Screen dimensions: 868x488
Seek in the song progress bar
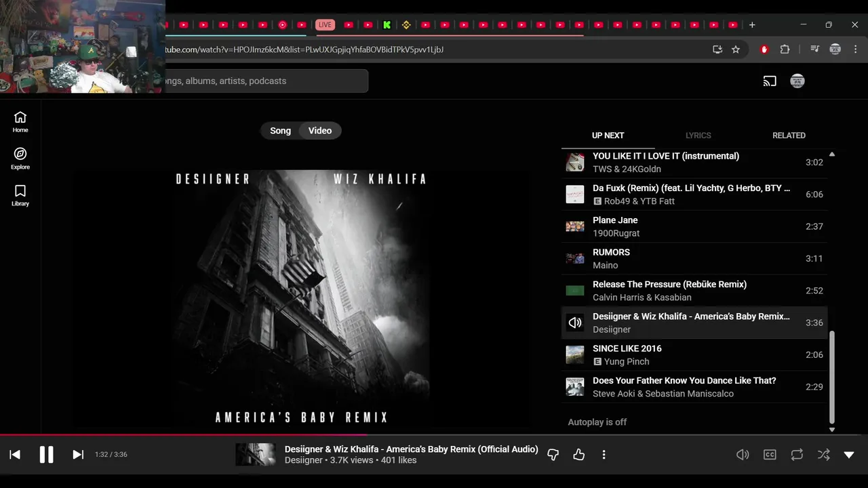coord(434,435)
